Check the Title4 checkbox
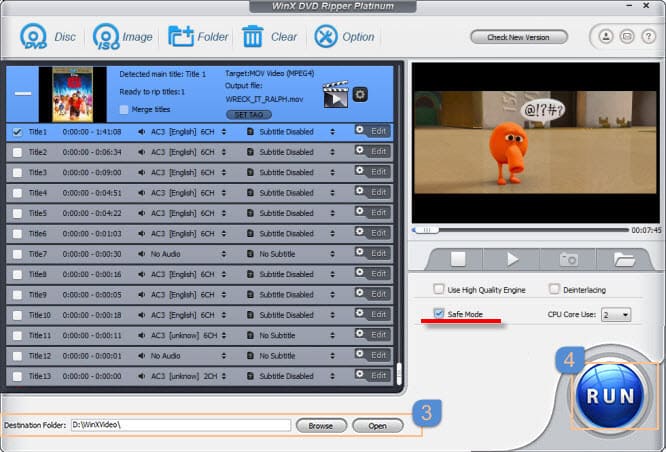Screen dimensions: 666x452 point(17,193)
